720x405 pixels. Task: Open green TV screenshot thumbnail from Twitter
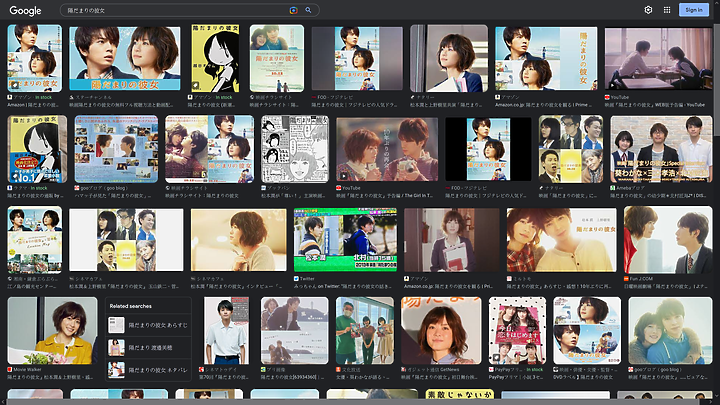click(345, 239)
